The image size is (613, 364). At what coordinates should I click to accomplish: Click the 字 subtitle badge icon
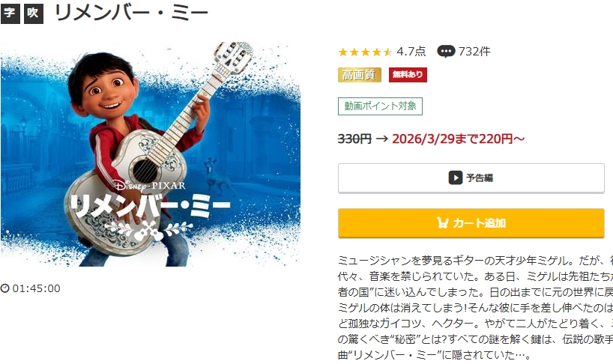tap(10, 14)
